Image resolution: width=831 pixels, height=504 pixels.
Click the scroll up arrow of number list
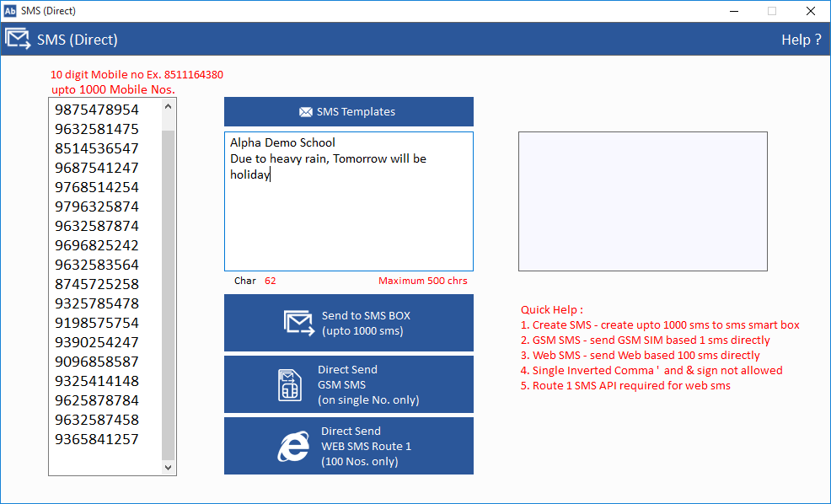click(x=168, y=106)
